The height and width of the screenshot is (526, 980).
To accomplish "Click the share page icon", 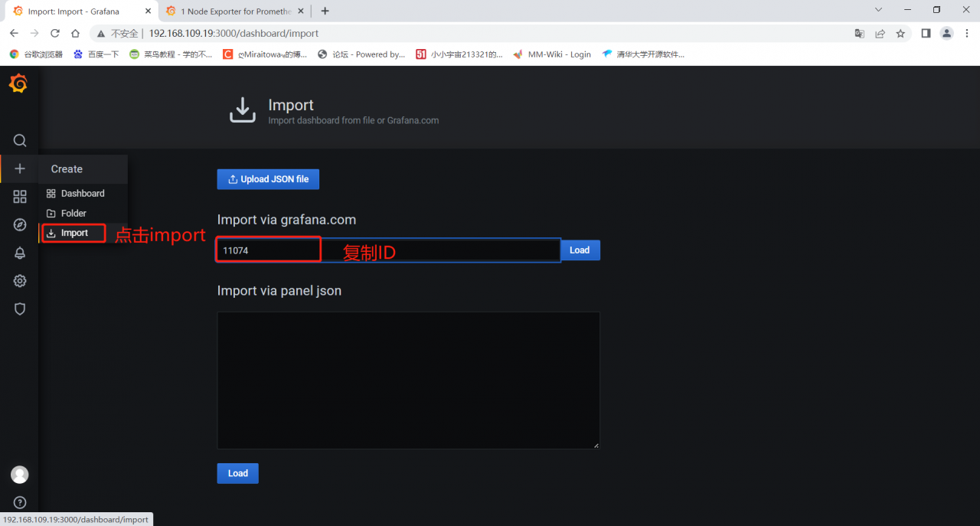I will pos(880,34).
